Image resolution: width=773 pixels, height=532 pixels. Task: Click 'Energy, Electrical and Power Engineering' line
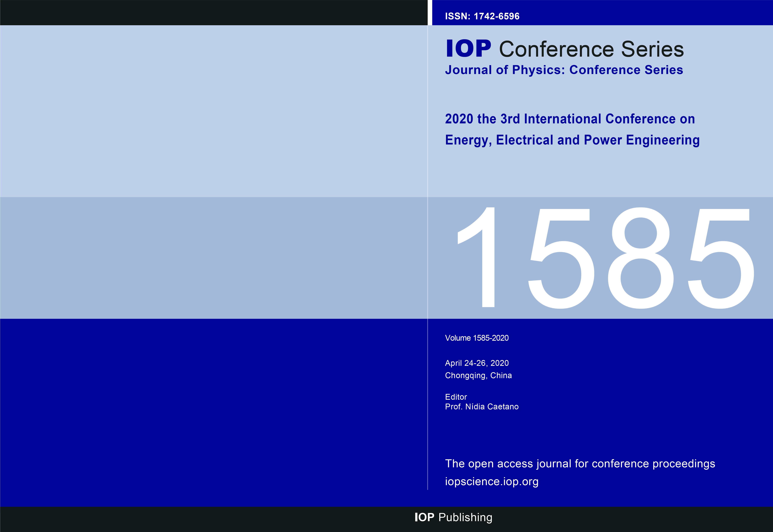(x=572, y=140)
